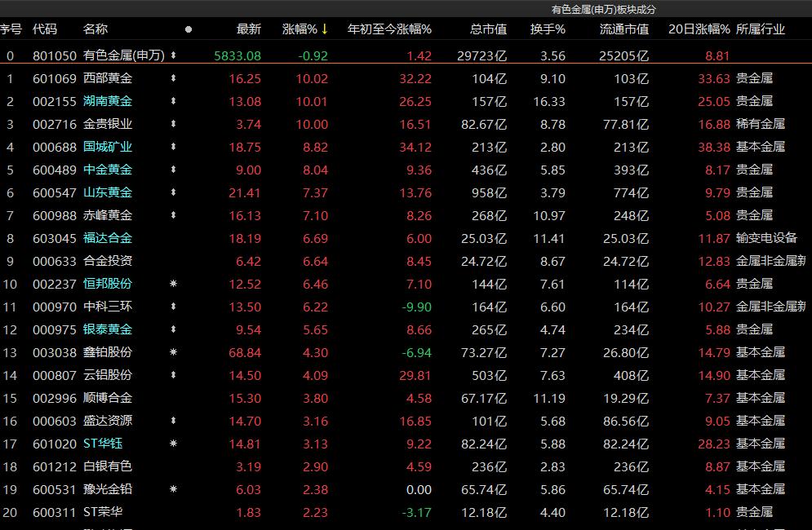Viewport: 812px width, 530px height.
Task: Sort by clicking the 总市值 column header
Action: [487, 28]
